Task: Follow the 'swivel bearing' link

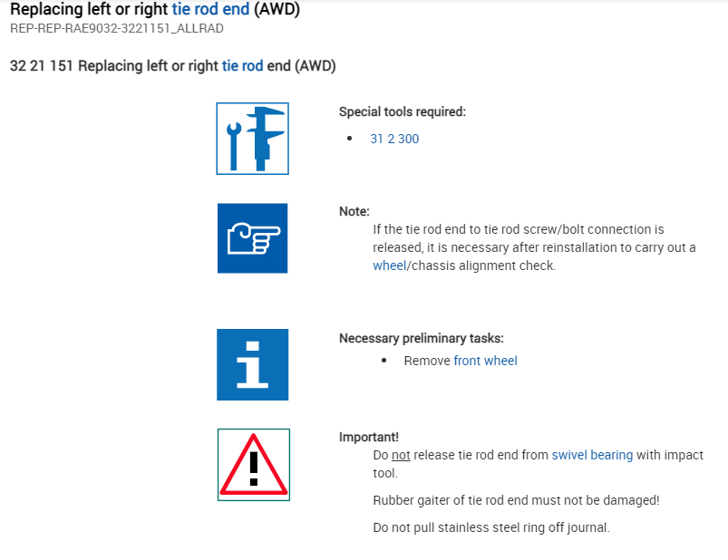Action: (x=592, y=455)
